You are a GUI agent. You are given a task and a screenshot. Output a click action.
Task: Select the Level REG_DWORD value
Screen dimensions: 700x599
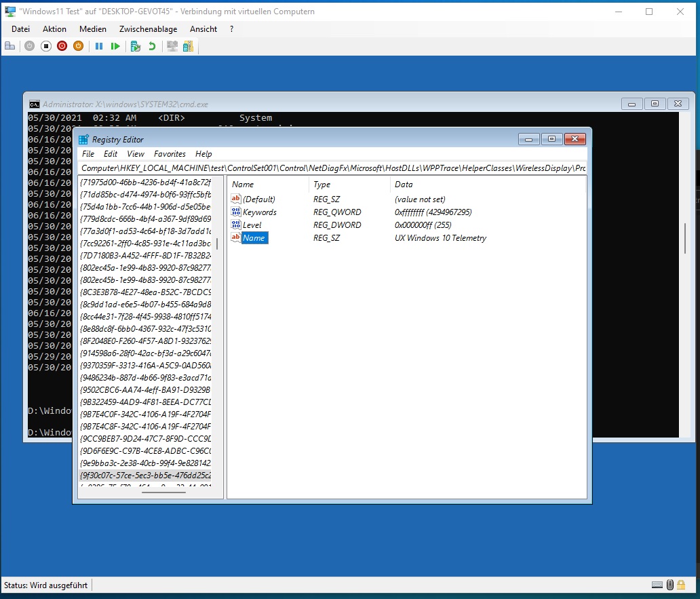252,225
